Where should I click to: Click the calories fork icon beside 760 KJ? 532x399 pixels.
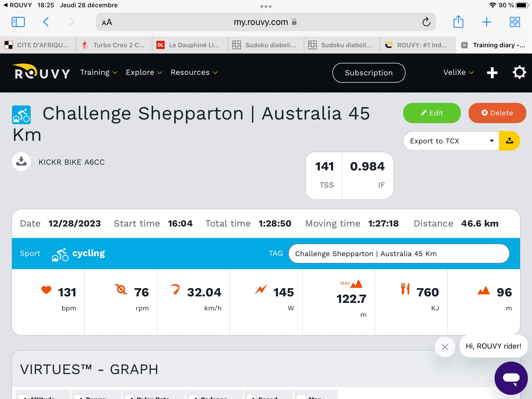pyautogui.click(x=405, y=289)
